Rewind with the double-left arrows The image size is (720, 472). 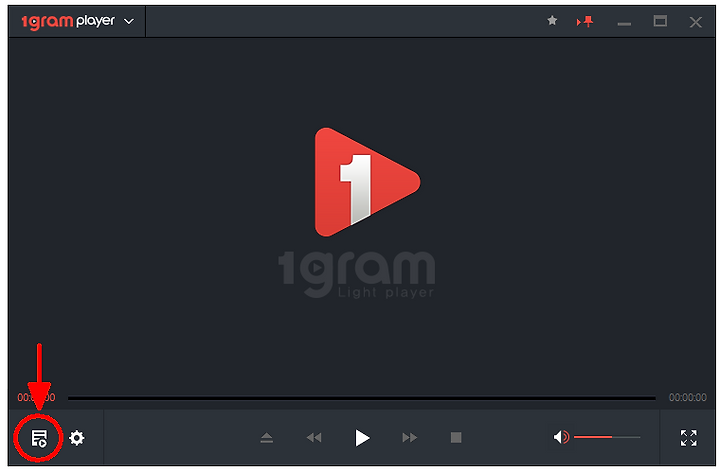click(x=314, y=438)
